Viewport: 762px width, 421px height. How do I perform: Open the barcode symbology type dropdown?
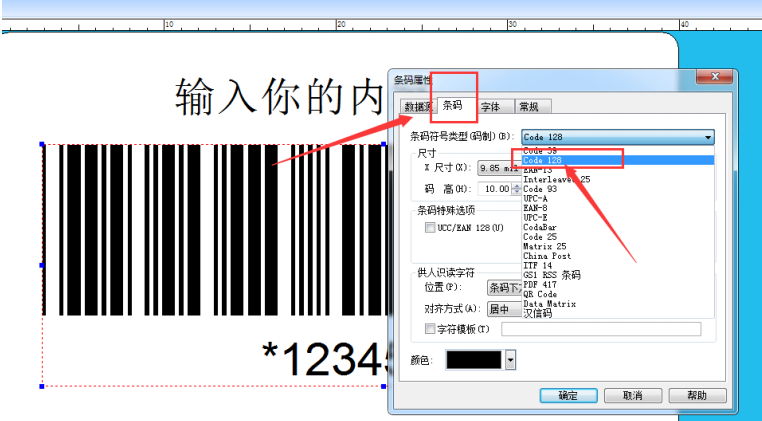point(618,137)
